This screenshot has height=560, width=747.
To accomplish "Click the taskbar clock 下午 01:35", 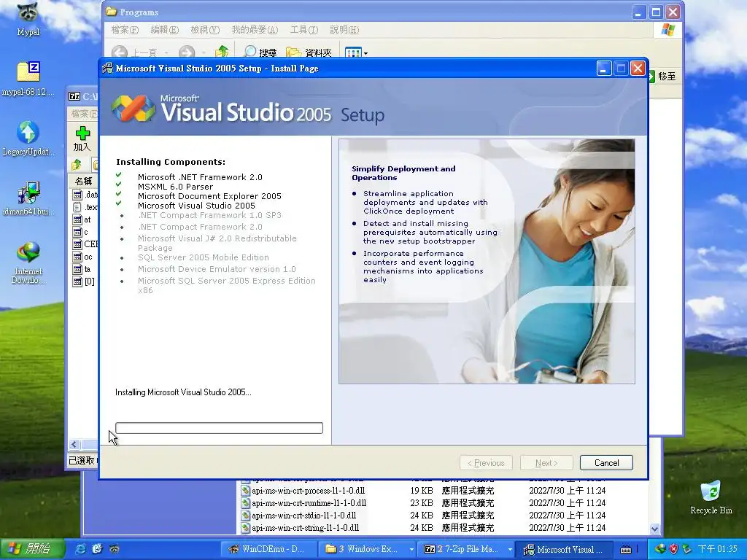I will 717,549.
